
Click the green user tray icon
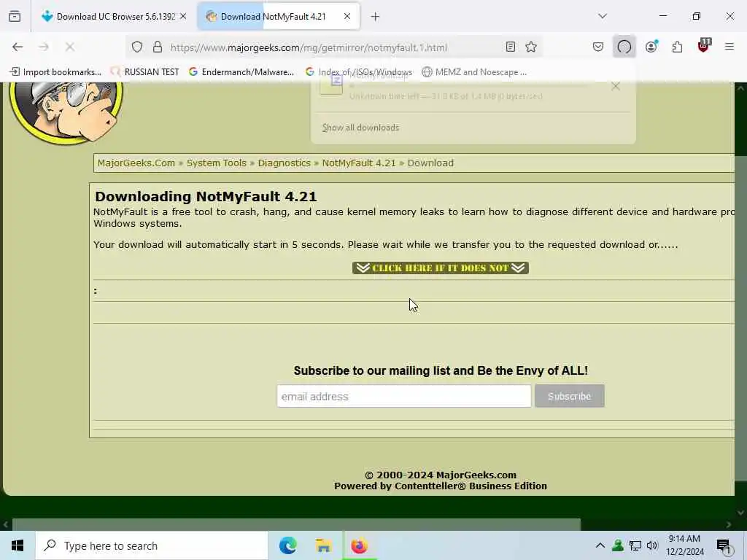pyautogui.click(x=618, y=545)
